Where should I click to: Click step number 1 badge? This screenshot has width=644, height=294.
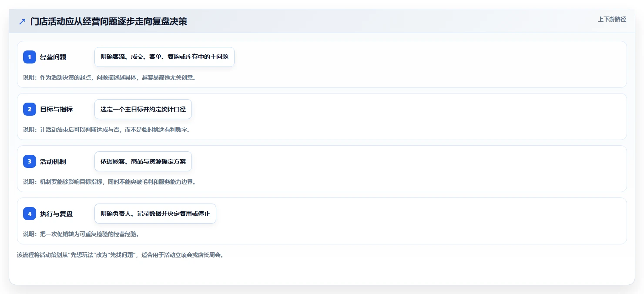coord(30,57)
